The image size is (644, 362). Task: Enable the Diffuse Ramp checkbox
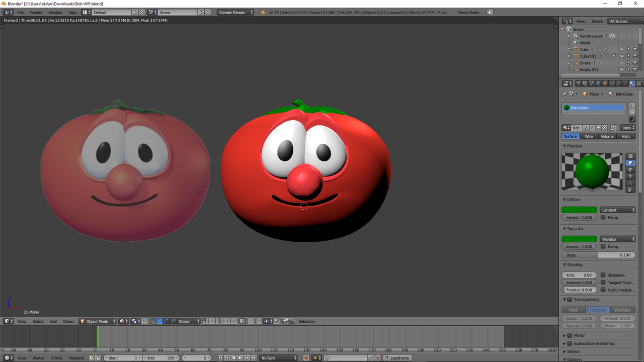coord(603,217)
